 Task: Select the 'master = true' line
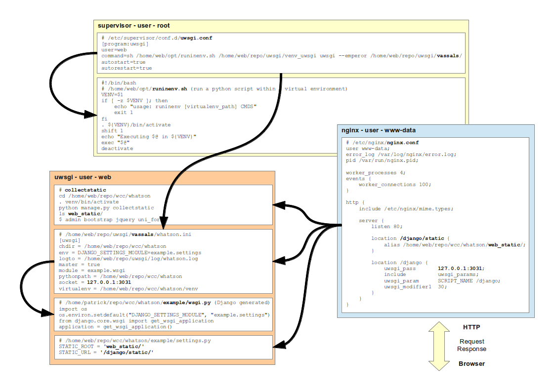pos(79,265)
